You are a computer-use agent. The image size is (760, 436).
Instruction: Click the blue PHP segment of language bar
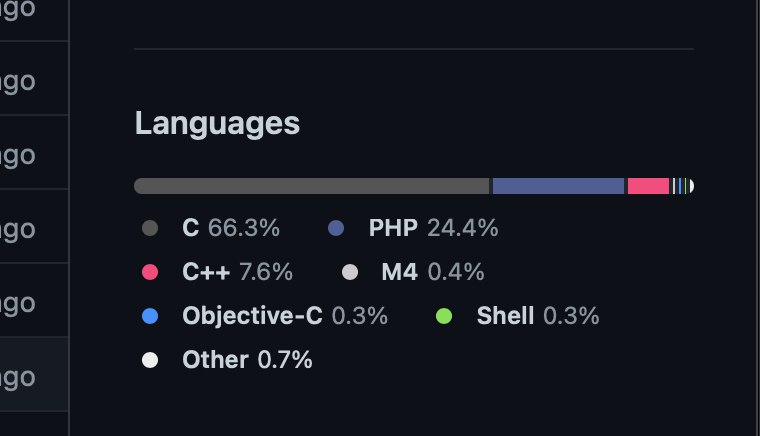[x=558, y=186]
